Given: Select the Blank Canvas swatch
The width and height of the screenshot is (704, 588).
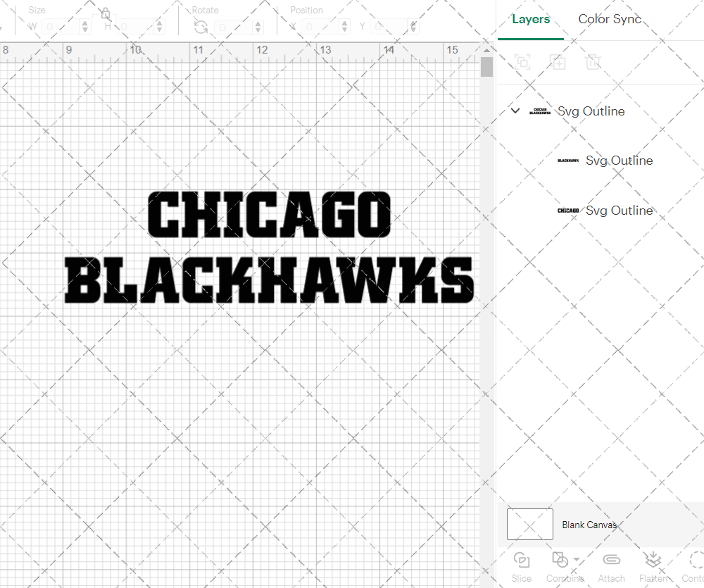Looking at the screenshot, I should tap(530, 524).
